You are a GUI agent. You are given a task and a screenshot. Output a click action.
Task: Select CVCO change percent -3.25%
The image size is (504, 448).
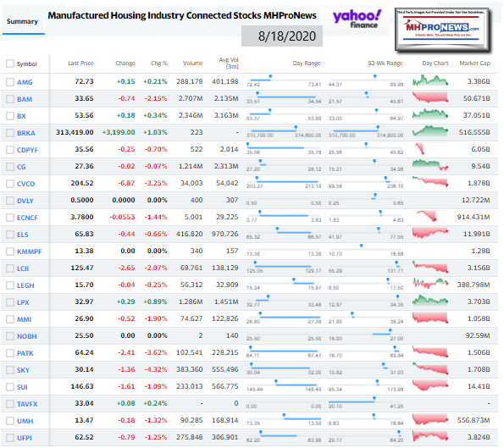click(156, 183)
